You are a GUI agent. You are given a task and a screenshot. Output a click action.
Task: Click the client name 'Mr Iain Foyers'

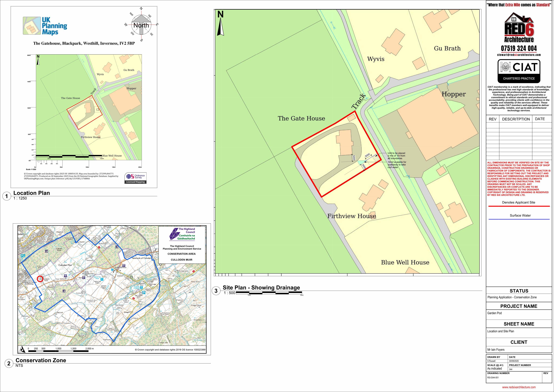tap(496, 350)
